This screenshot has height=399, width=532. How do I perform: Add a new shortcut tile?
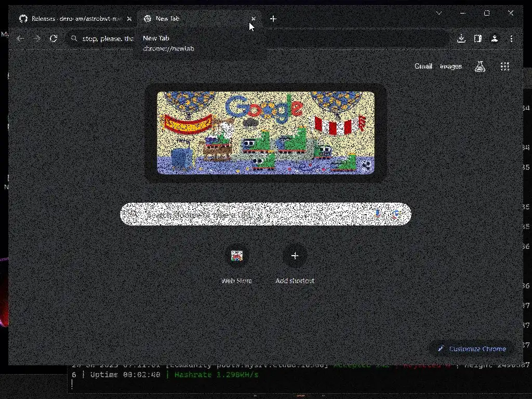(295, 264)
